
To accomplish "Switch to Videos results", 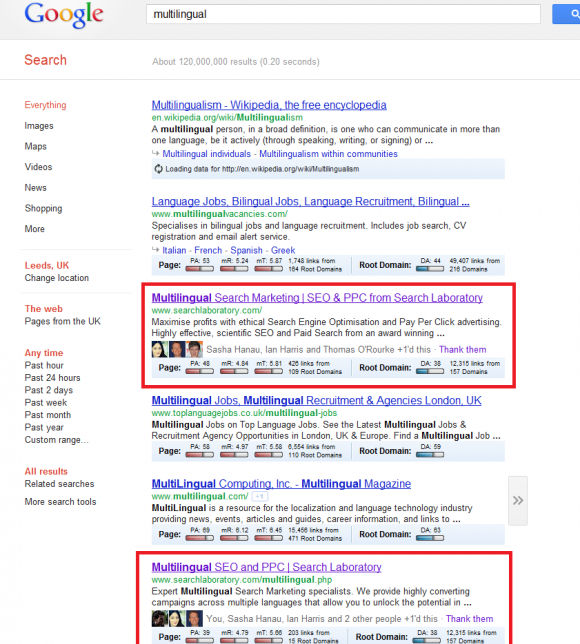I will click(x=38, y=167).
